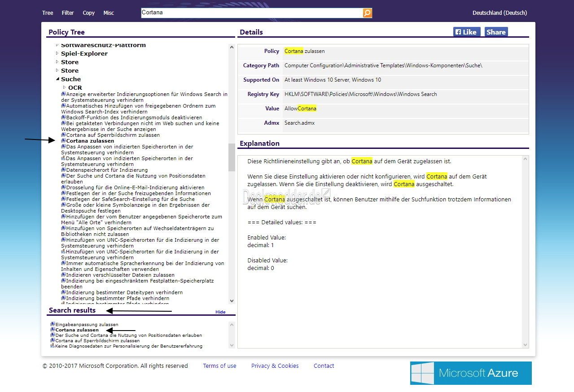574x392 pixels.
Task: Open the Copy menu
Action: click(89, 13)
